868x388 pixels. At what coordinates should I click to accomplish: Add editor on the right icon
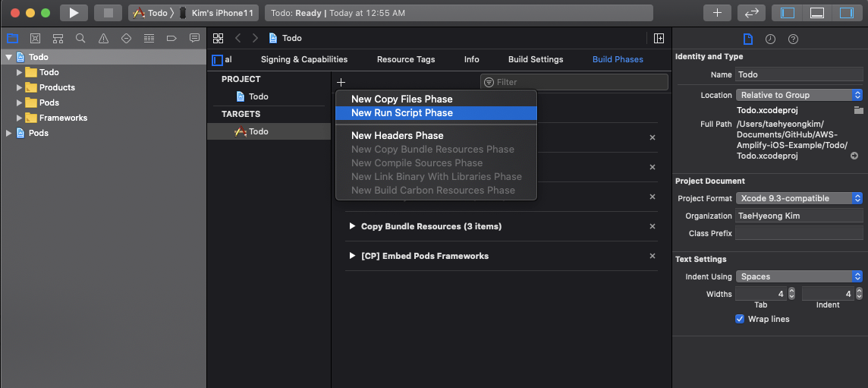(x=659, y=38)
